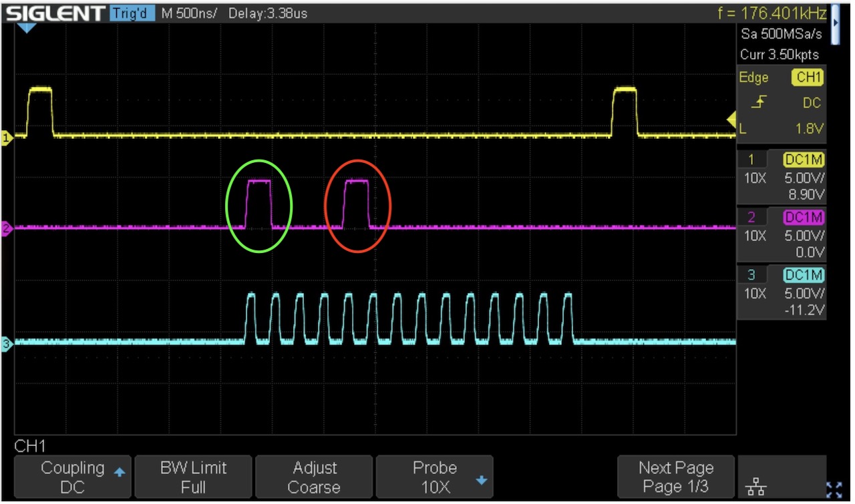Click the Trig'd status indicator

click(132, 13)
